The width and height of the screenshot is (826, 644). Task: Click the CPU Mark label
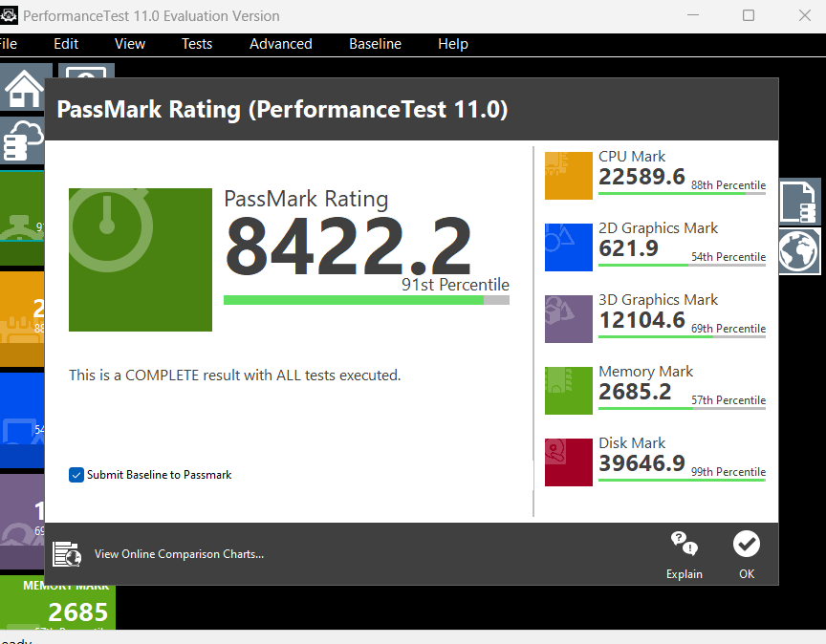(x=632, y=157)
